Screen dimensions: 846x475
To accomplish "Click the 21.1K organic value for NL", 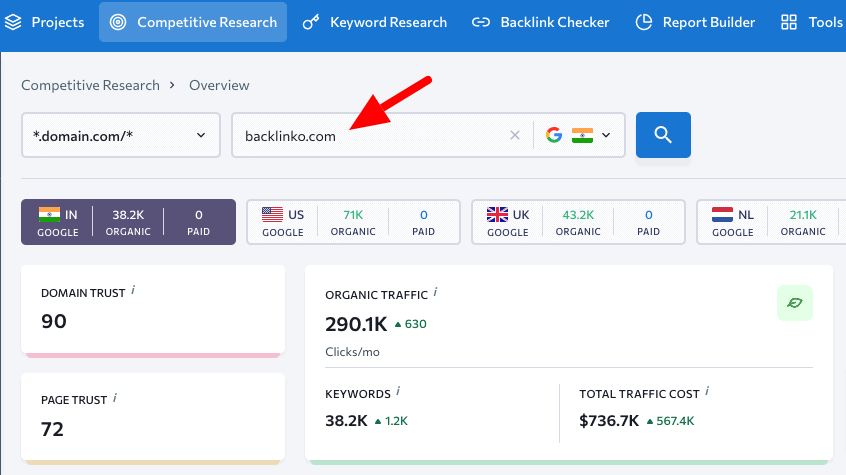I will coord(803,215).
